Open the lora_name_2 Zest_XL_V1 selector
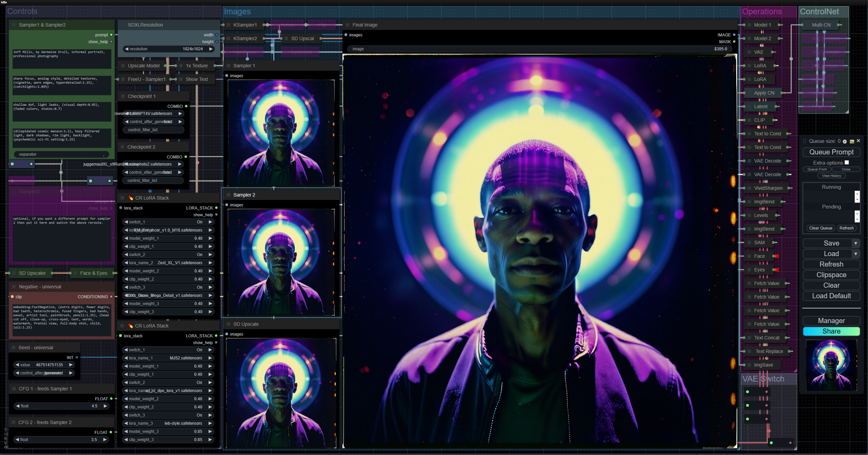Image resolution: width=868 pixels, height=455 pixels. click(x=168, y=263)
